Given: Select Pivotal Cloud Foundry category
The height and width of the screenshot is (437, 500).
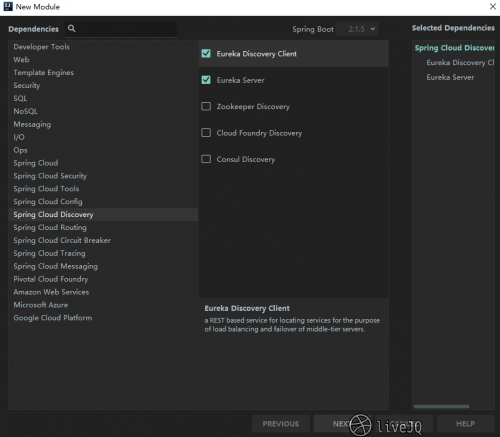Looking at the screenshot, I should click(x=103, y=279).
